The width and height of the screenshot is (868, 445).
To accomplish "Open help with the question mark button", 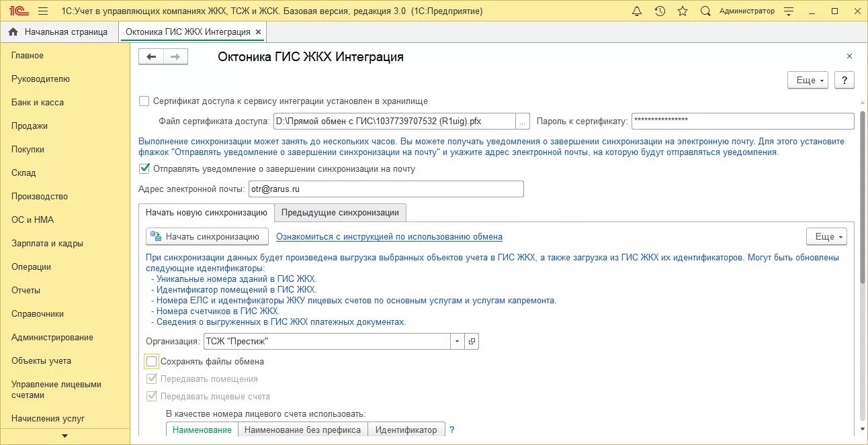I will tap(844, 80).
